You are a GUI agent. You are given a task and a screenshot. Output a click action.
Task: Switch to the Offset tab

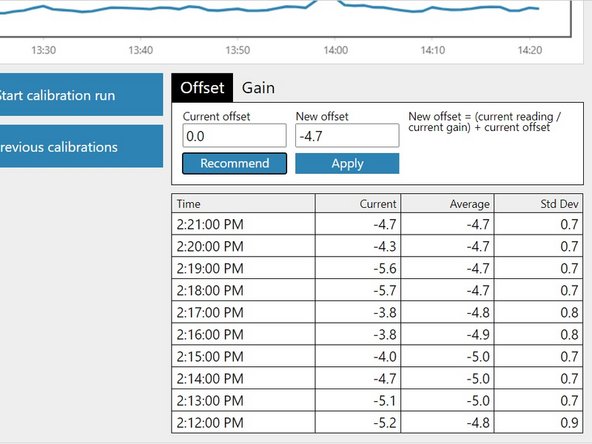[x=202, y=88]
